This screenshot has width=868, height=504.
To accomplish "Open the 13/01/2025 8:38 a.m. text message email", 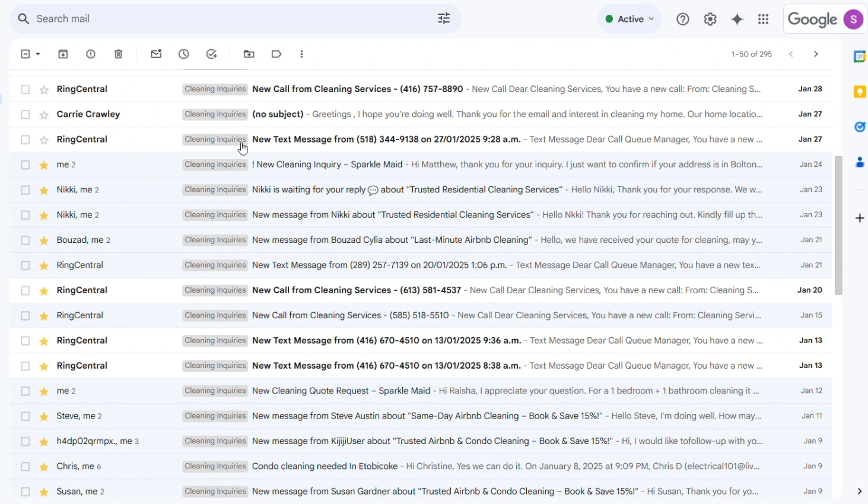I will pos(421,366).
